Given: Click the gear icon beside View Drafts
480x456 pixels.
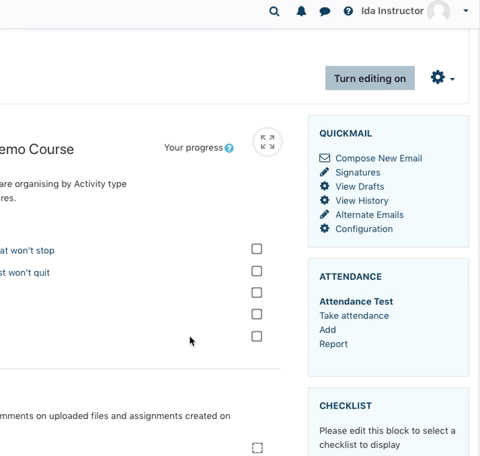Looking at the screenshot, I should 324,186.
